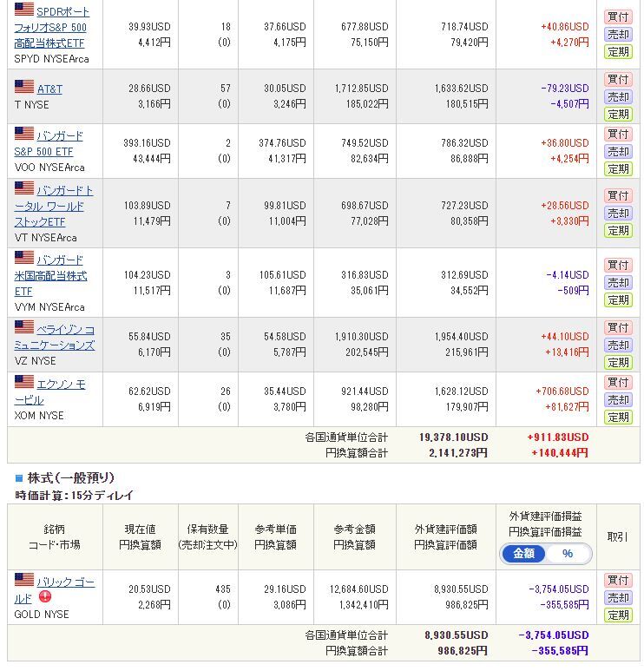644x671 pixels.
Task: Click 定期 button for VYM
Action: pos(618,300)
